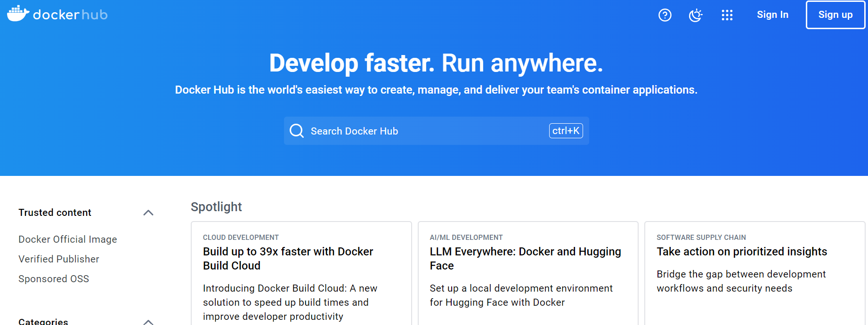
Task: Select Docker Official Image filter
Action: point(67,239)
